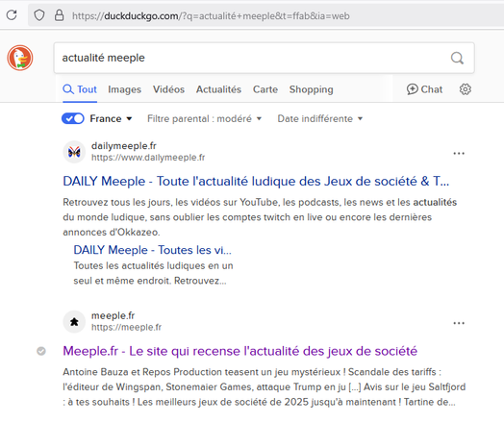The width and height of the screenshot is (504, 423).
Task: Open the Filtre parental : modéré dropdown
Action: tap(205, 119)
